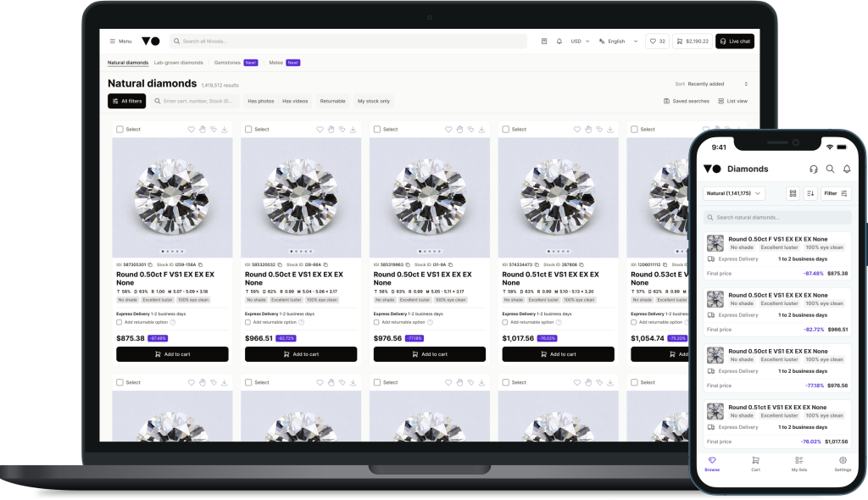Click hold hand icon on $875.38 diamond card
Image resolution: width=868 pixels, height=500 pixels.
tap(202, 129)
